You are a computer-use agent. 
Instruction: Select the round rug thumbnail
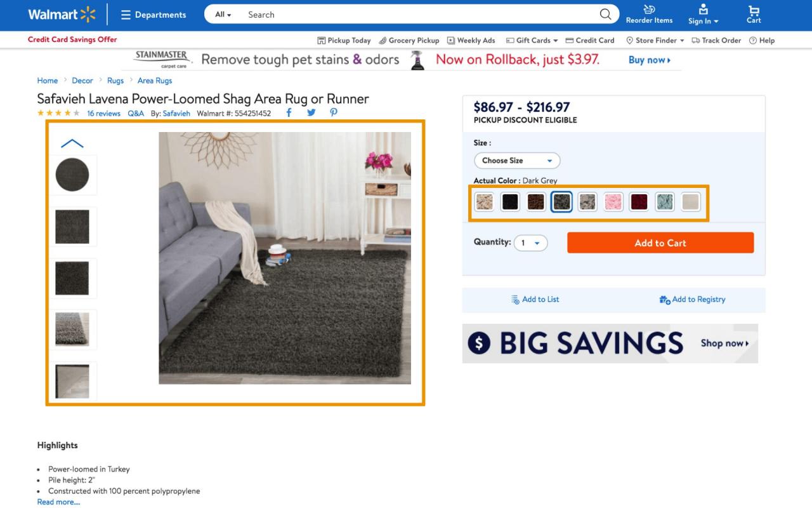click(x=72, y=175)
